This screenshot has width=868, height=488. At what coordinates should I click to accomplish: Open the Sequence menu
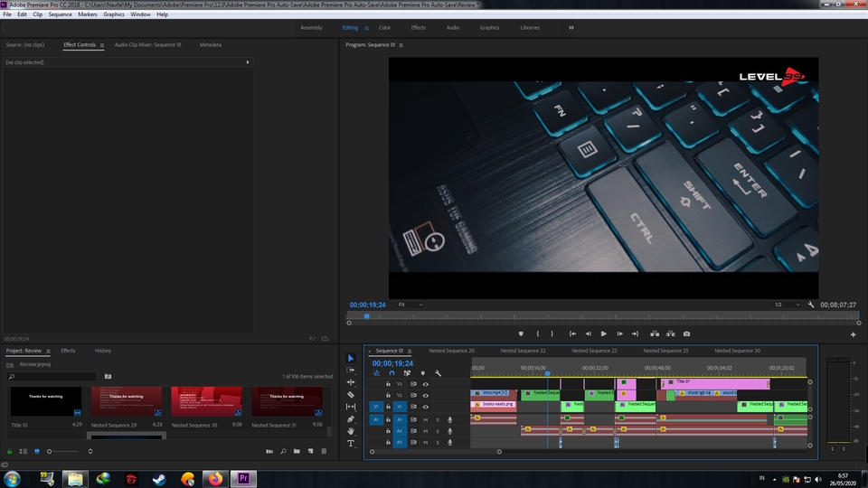click(60, 14)
